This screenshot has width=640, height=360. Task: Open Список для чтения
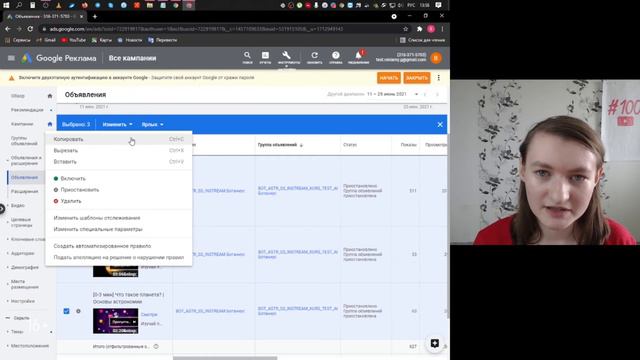[422, 40]
